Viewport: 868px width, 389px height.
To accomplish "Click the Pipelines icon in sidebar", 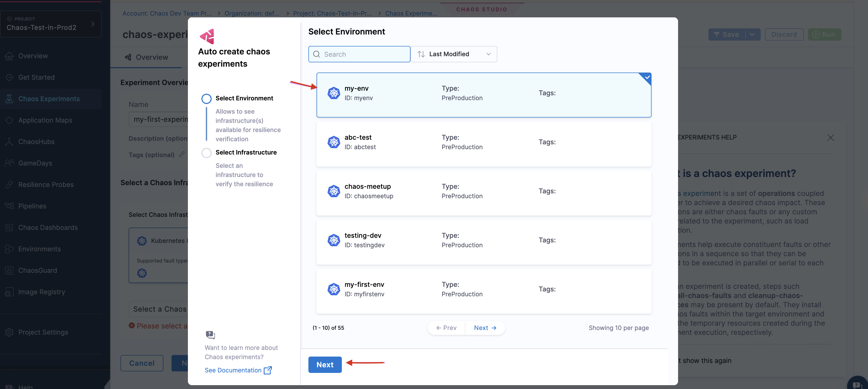I will coord(9,206).
